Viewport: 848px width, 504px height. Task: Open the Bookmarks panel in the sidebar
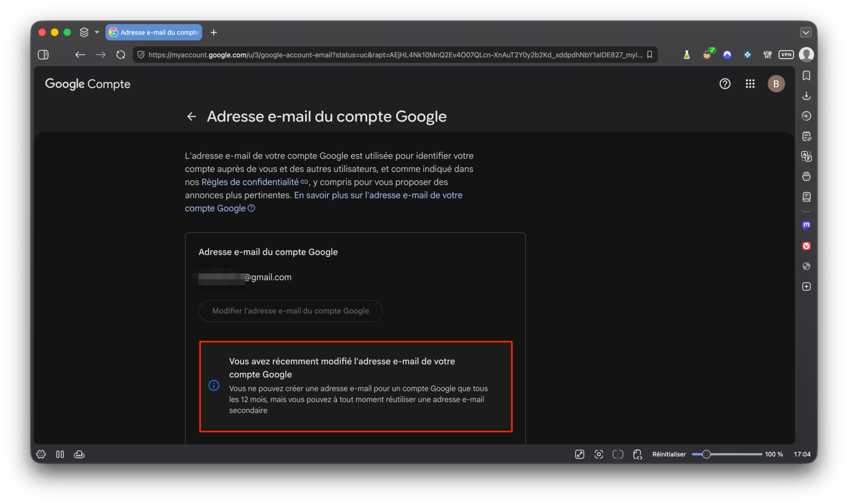point(806,76)
